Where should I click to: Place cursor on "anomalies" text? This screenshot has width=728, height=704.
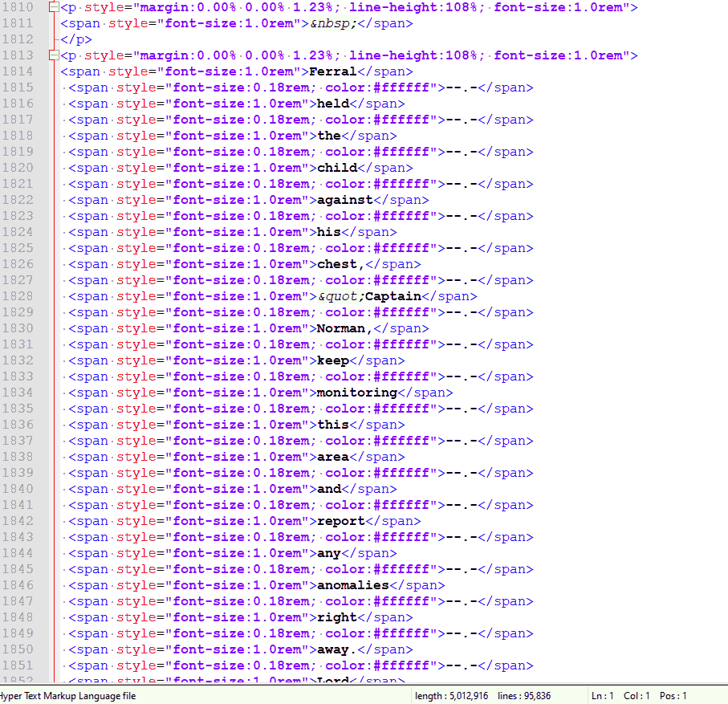pyautogui.click(x=352, y=585)
